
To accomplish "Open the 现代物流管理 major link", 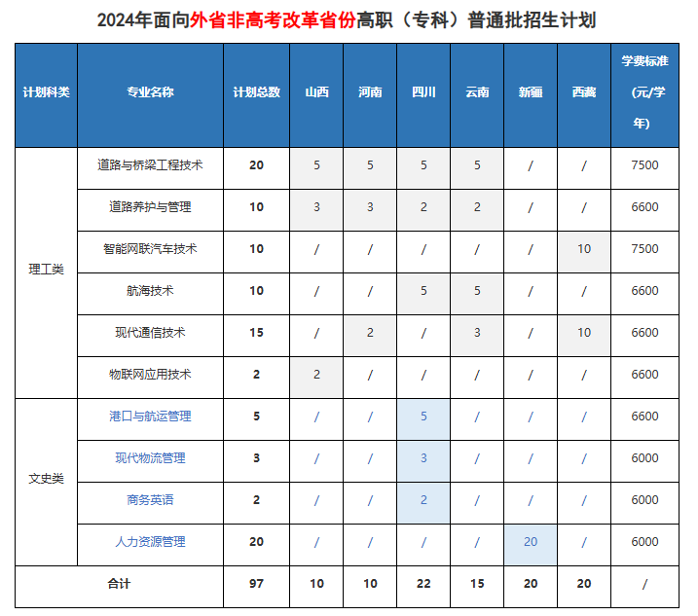I will tap(150, 458).
